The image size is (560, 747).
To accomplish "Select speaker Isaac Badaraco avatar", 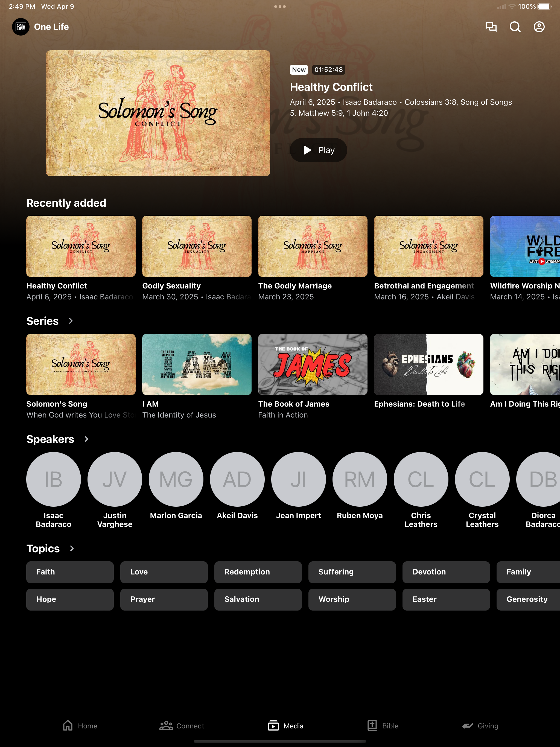I will pyautogui.click(x=54, y=479).
